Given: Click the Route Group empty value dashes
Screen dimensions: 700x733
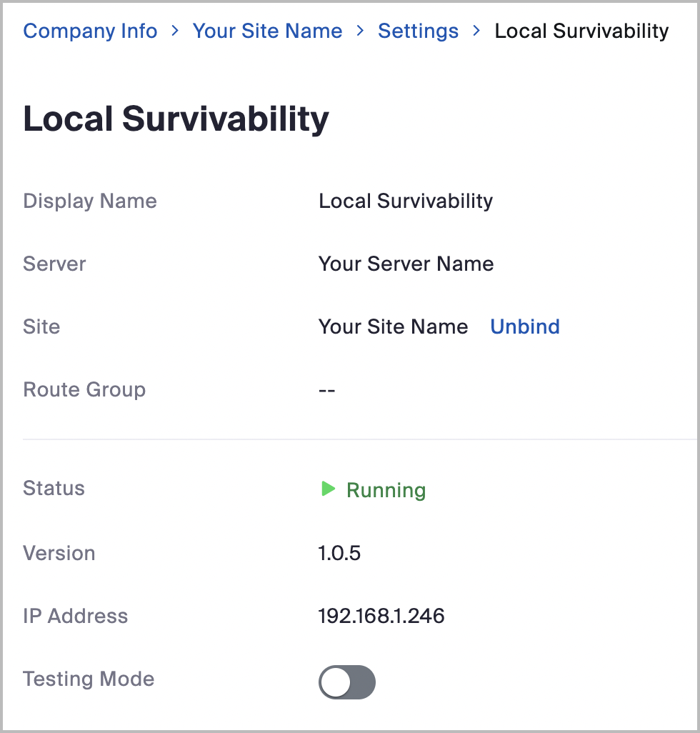Looking at the screenshot, I should tap(327, 390).
